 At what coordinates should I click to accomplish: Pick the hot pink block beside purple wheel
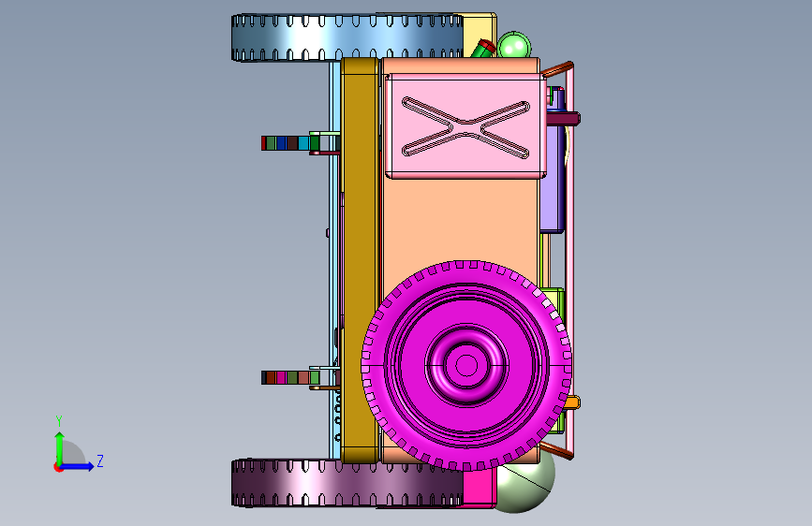(480, 488)
